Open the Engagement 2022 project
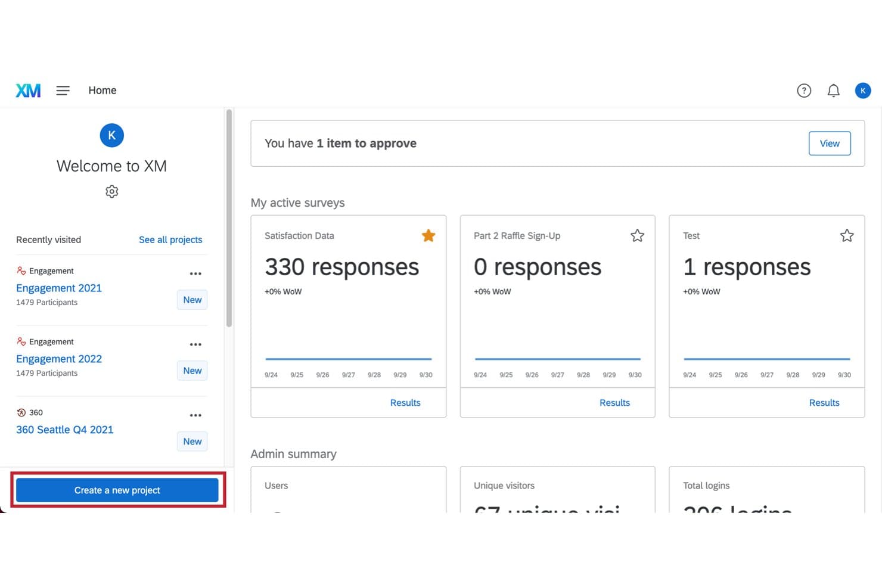Image resolution: width=882 pixels, height=588 pixels. point(59,359)
